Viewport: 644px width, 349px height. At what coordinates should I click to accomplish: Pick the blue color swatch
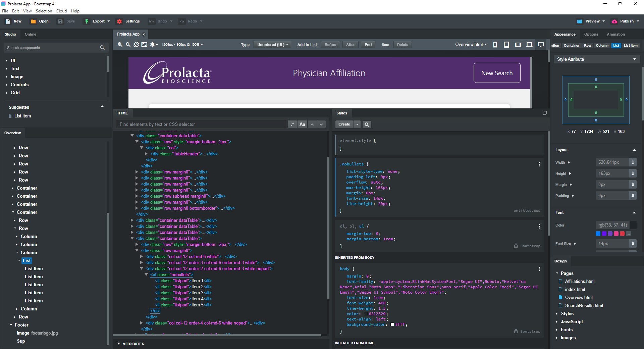598,234
